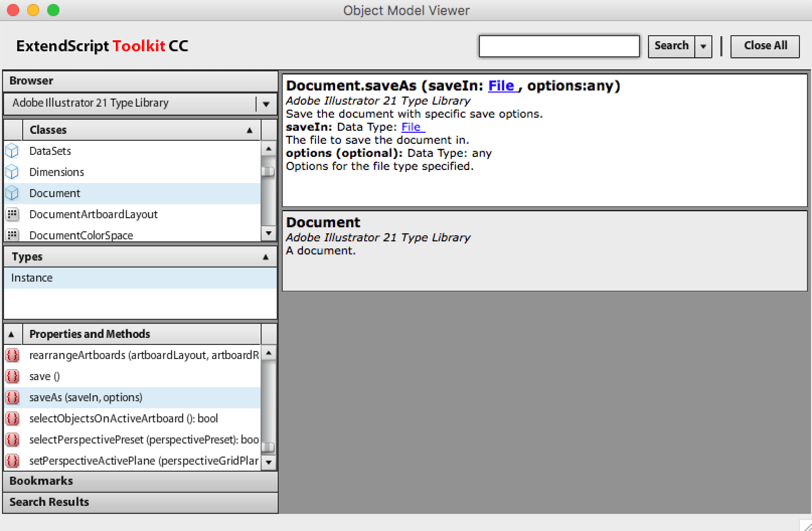812x531 pixels.
Task: Select the selectObjectsOnActiveArtboard method
Action: [132, 418]
